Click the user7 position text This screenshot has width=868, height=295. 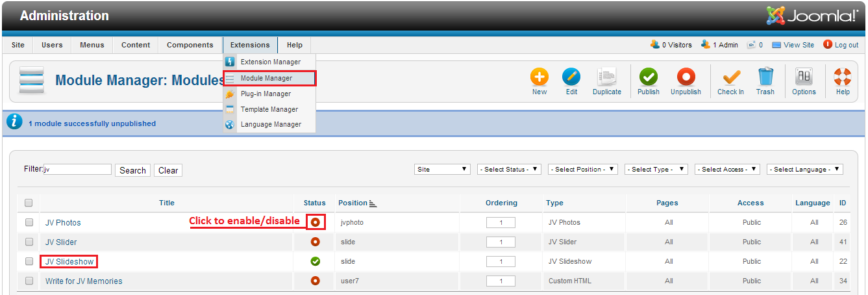click(x=349, y=281)
